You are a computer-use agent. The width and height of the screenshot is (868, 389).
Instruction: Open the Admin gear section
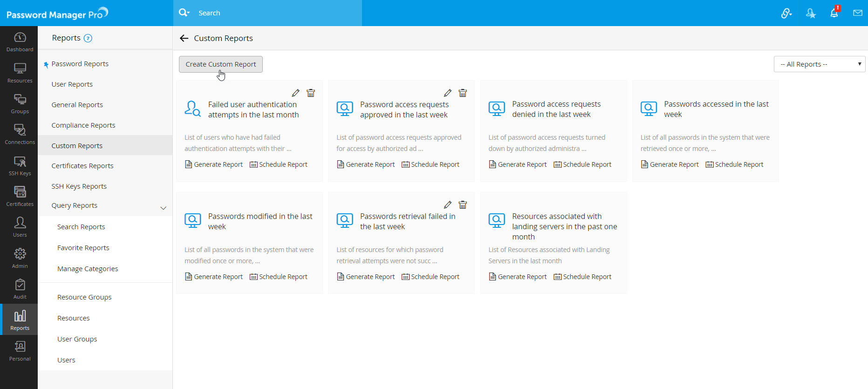pyautogui.click(x=20, y=258)
